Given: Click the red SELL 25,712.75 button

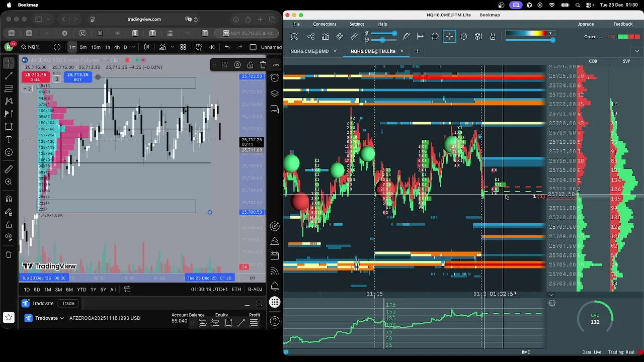Looking at the screenshot, I should 35,77.
